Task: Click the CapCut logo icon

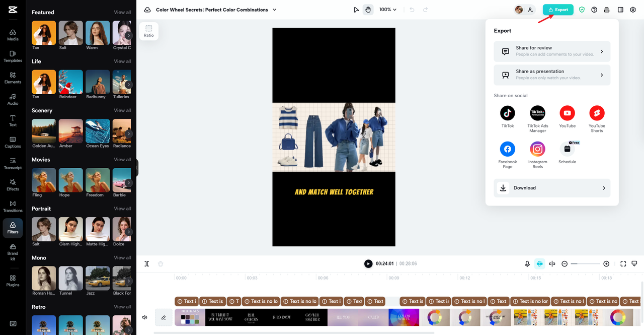Action: (13, 10)
